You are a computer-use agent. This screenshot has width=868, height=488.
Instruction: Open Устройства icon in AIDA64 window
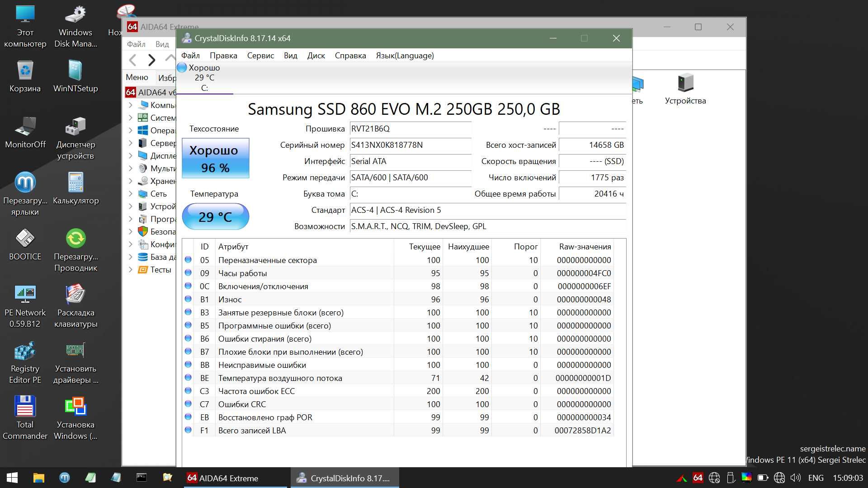coord(685,89)
